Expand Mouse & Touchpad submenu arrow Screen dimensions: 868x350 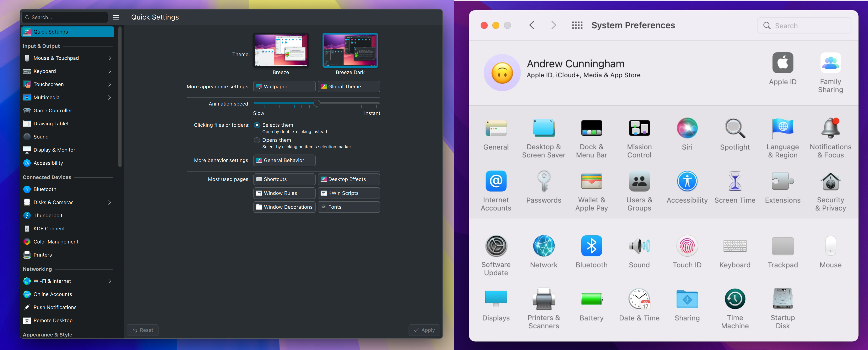coord(110,58)
